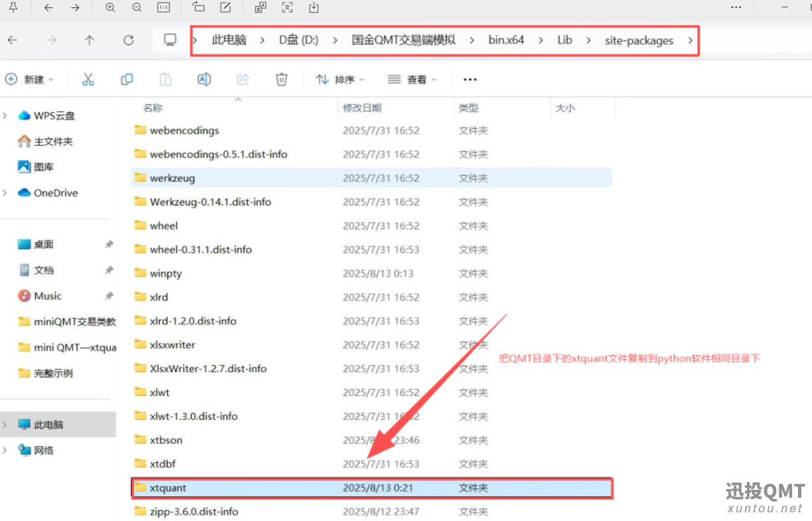Click the Refresh button in navigation bar
Screen dimensions: 812x521
[x=128, y=40]
